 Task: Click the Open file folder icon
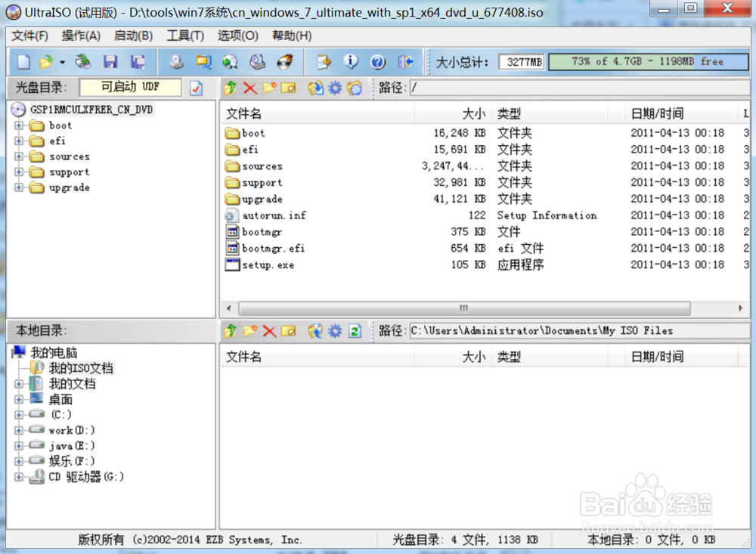[x=46, y=62]
